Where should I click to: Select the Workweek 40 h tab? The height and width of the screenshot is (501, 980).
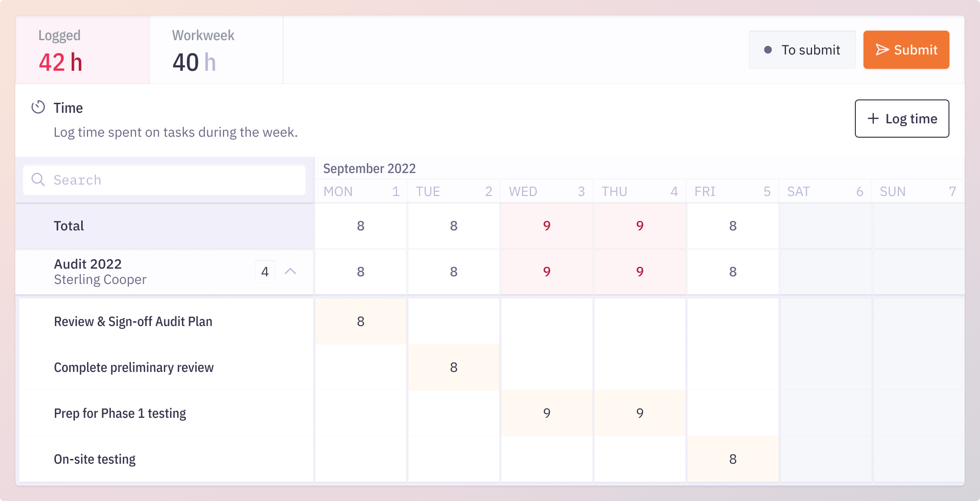pos(216,50)
